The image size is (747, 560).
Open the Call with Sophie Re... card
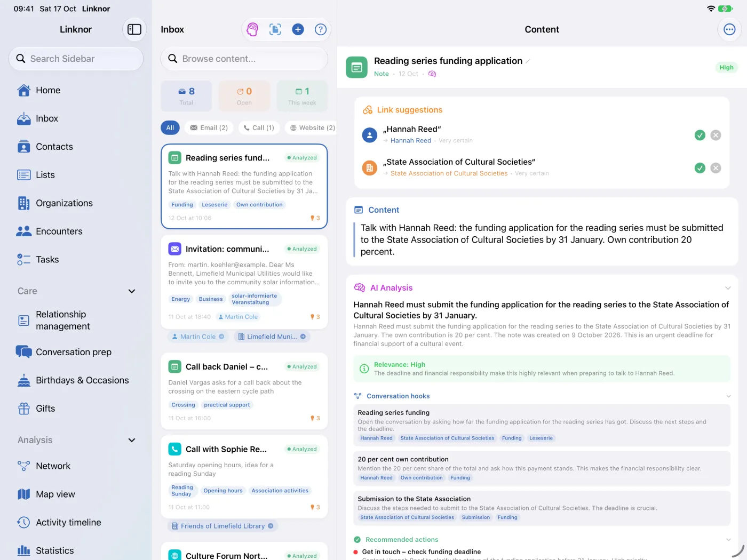point(244,477)
